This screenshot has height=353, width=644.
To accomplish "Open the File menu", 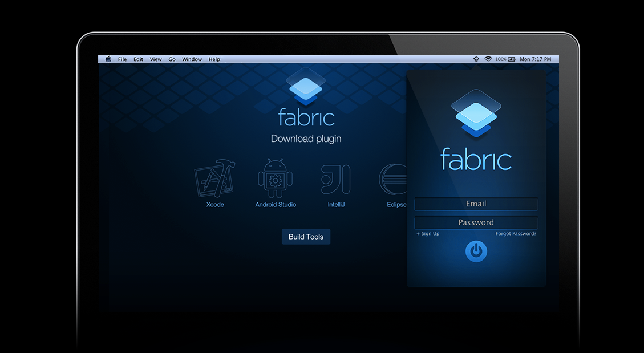I will [123, 59].
